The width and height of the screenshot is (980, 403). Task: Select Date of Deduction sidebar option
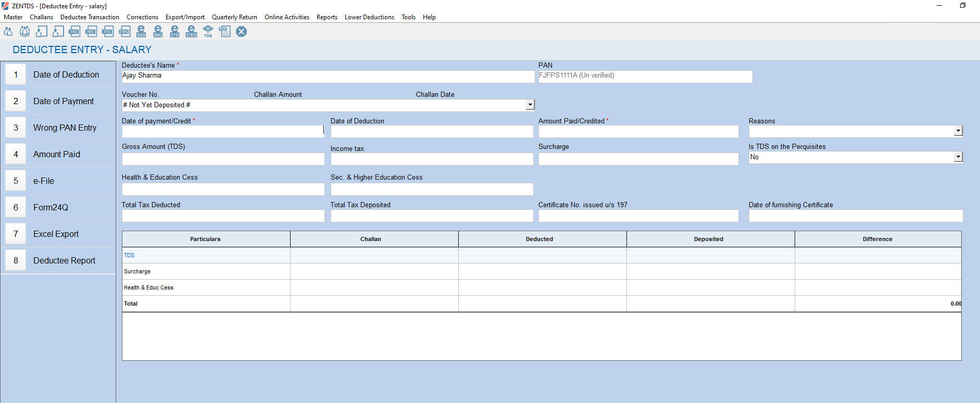point(58,74)
